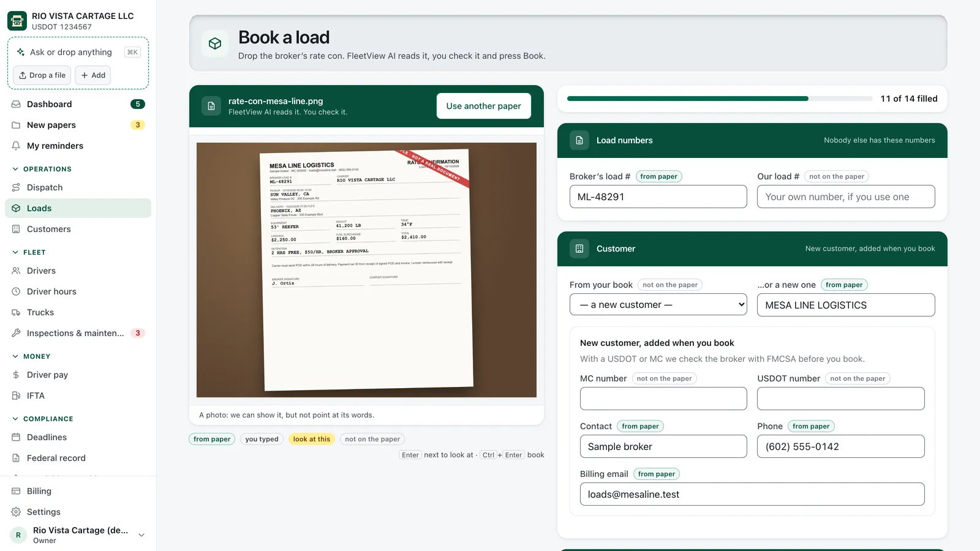The image size is (980, 551).
Task: Click the rate con photo preview
Action: pyautogui.click(x=366, y=270)
